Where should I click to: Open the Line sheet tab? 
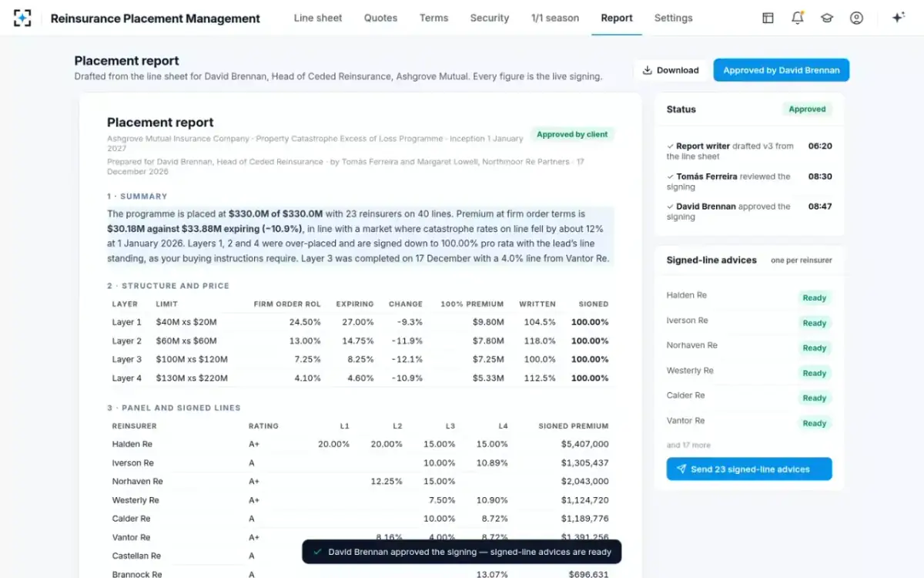point(318,18)
